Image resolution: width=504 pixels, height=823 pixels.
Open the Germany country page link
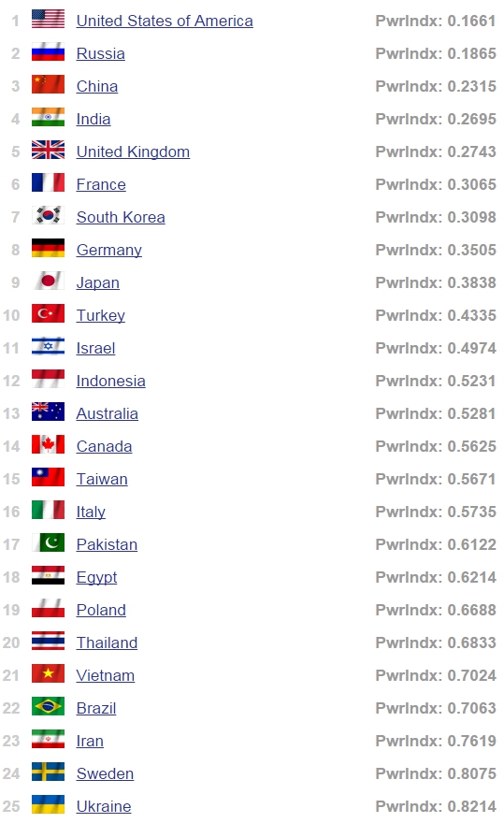tap(109, 251)
